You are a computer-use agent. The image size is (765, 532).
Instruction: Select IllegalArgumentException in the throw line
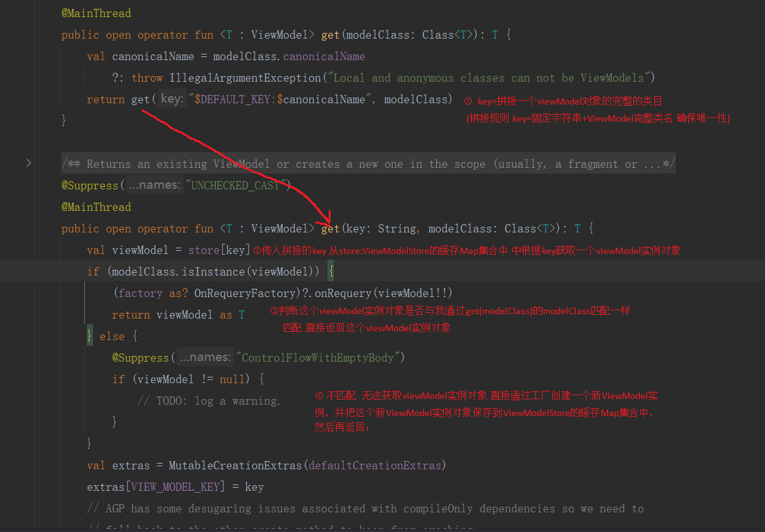[245, 78]
